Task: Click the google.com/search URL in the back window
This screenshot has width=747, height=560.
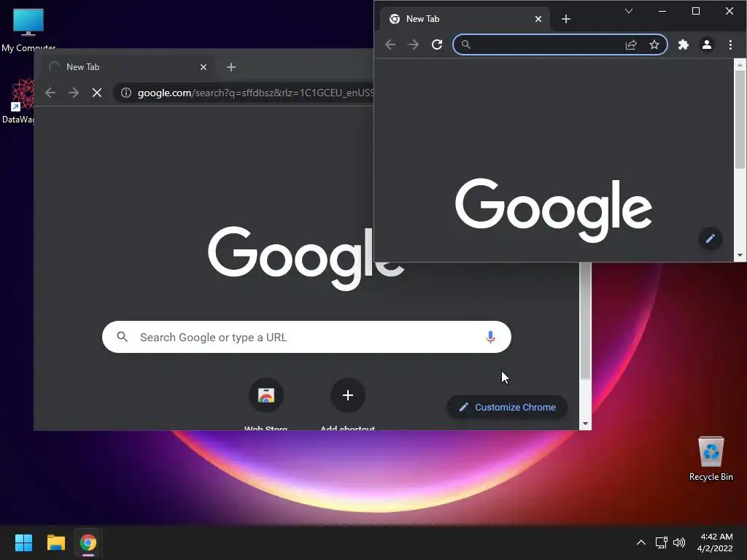Action: (255, 93)
